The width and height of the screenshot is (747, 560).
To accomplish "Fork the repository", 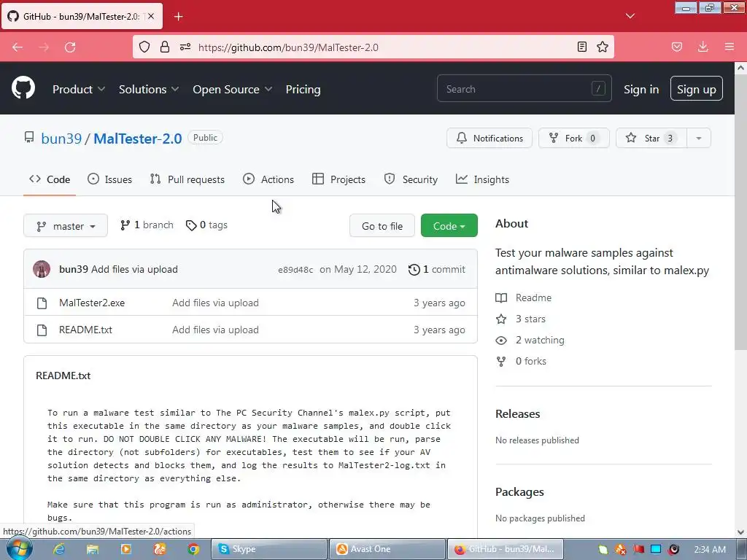I will tap(573, 138).
